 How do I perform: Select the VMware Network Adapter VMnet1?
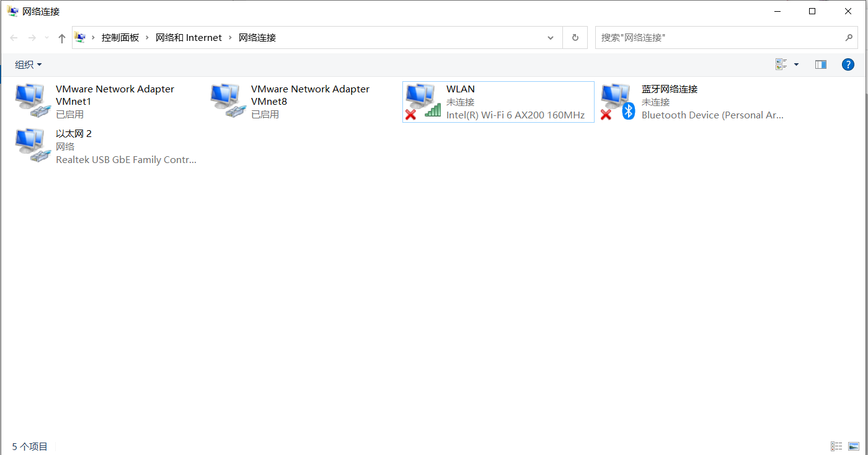pos(115,95)
